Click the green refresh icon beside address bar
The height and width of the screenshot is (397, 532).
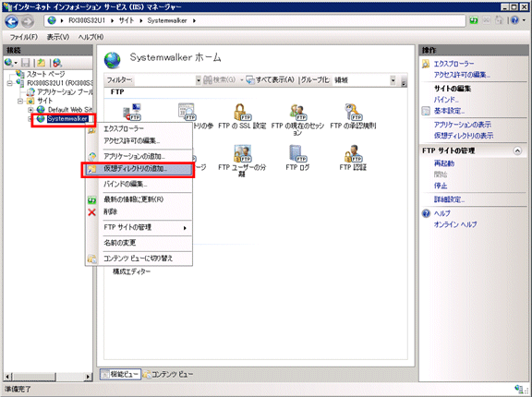(474, 20)
